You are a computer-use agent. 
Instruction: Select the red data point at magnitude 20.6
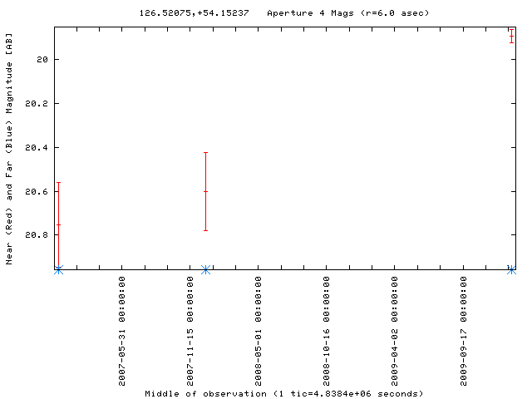[205, 192]
